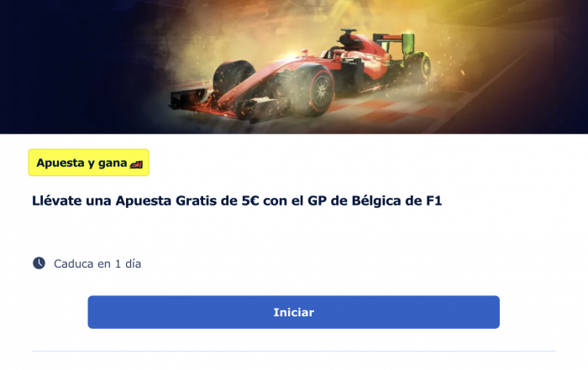Click the clock icon beside Caduca
Viewport: 588px width, 370px height.
(39, 263)
